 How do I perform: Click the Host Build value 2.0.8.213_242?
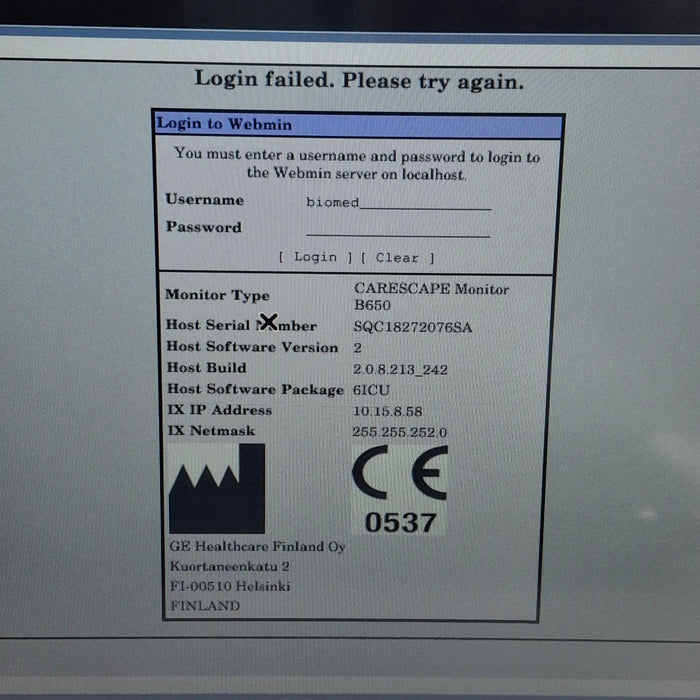400,369
